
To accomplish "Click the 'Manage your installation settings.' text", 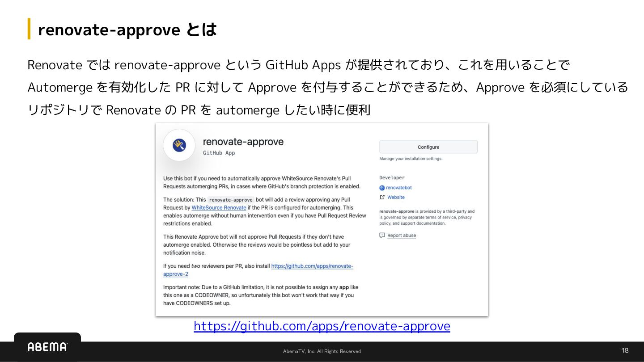I will pyautogui.click(x=411, y=159).
